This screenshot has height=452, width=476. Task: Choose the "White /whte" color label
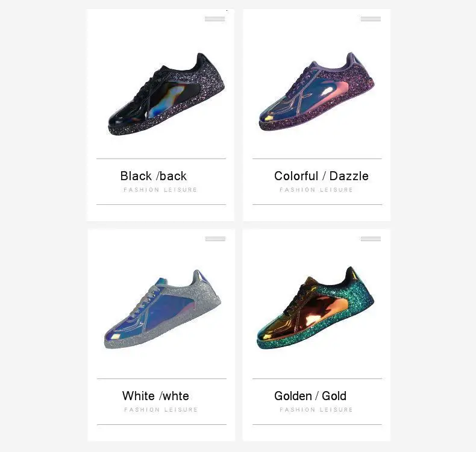click(x=155, y=396)
